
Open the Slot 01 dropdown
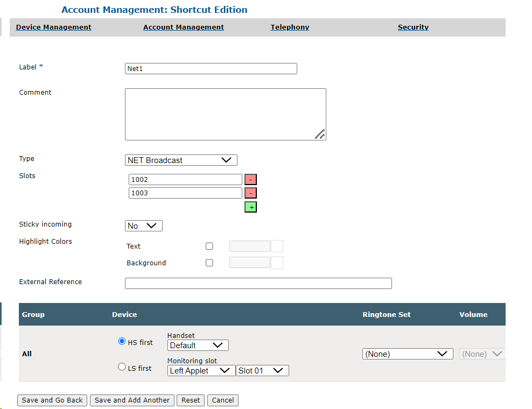[x=263, y=371]
